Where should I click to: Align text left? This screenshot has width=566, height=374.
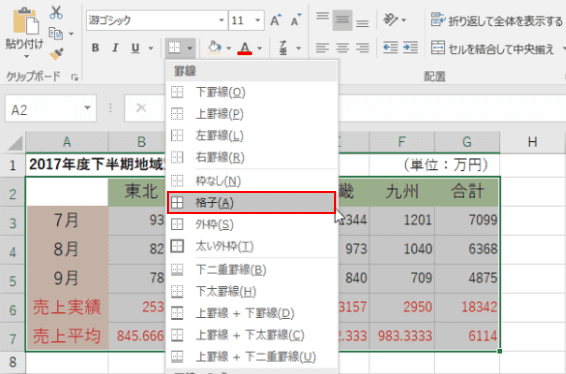[322, 48]
